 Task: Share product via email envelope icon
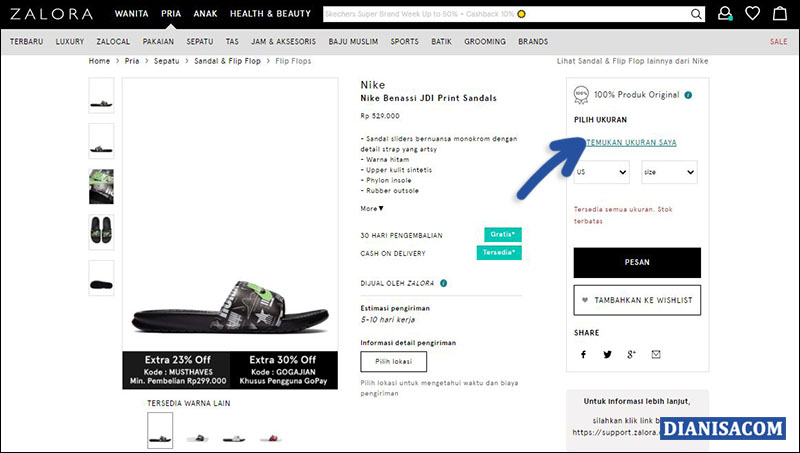pos(656,354)
